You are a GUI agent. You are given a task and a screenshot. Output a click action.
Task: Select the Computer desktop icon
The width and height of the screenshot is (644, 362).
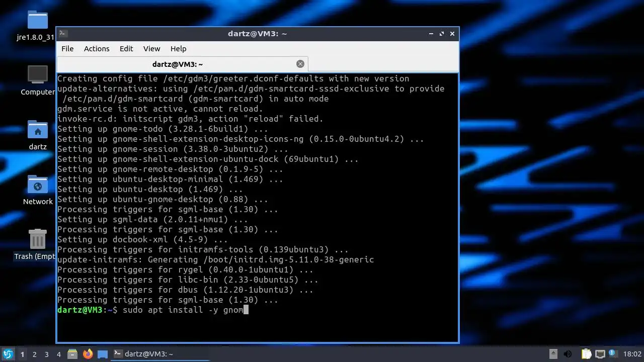tap(38, 80)
